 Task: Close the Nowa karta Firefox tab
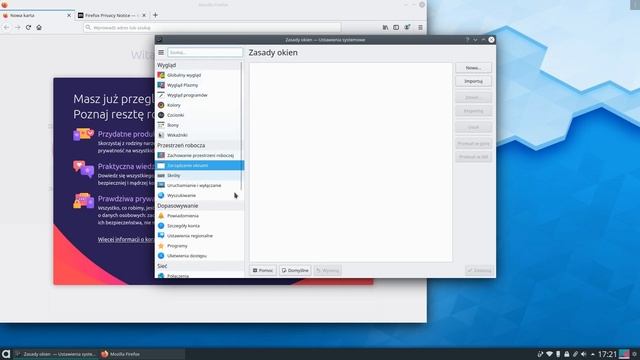tap(69, 15)
